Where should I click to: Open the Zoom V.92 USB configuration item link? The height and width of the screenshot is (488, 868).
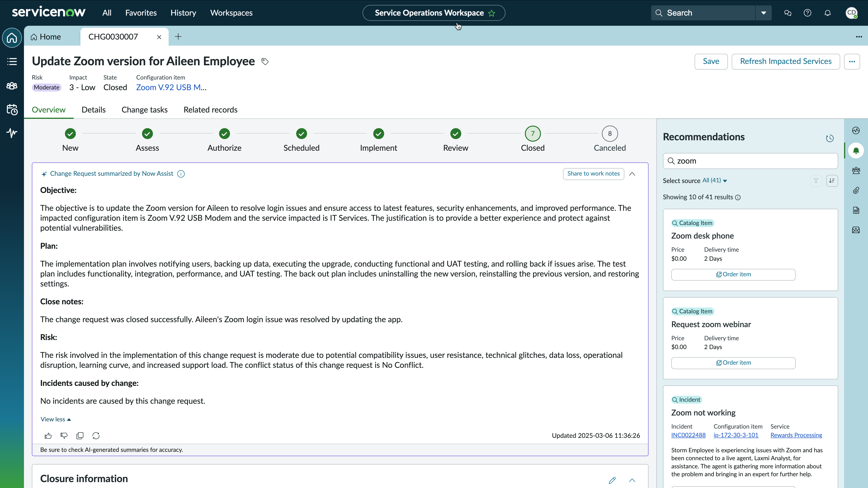point(171,88)
